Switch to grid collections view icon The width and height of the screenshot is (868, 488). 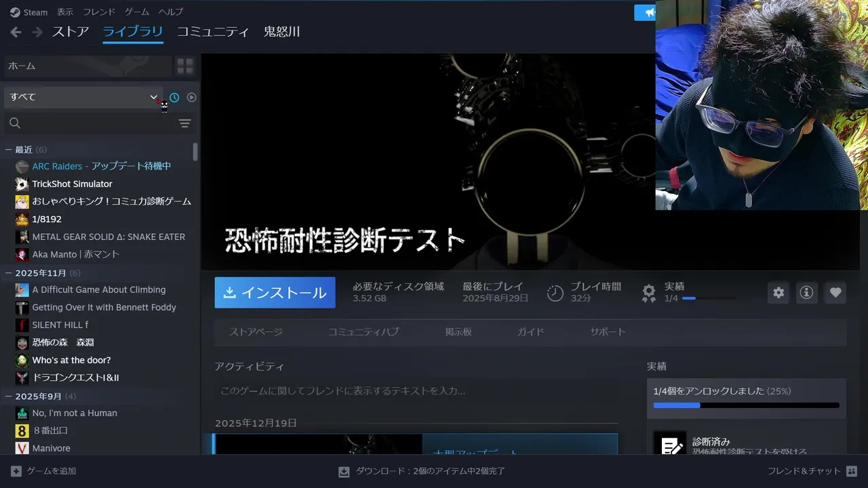(185, 66)
